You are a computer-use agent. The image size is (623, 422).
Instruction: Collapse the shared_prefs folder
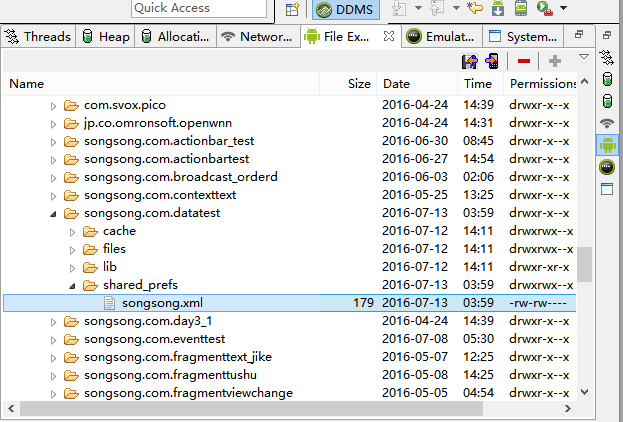pyautogui.click(x=72, y=286)
